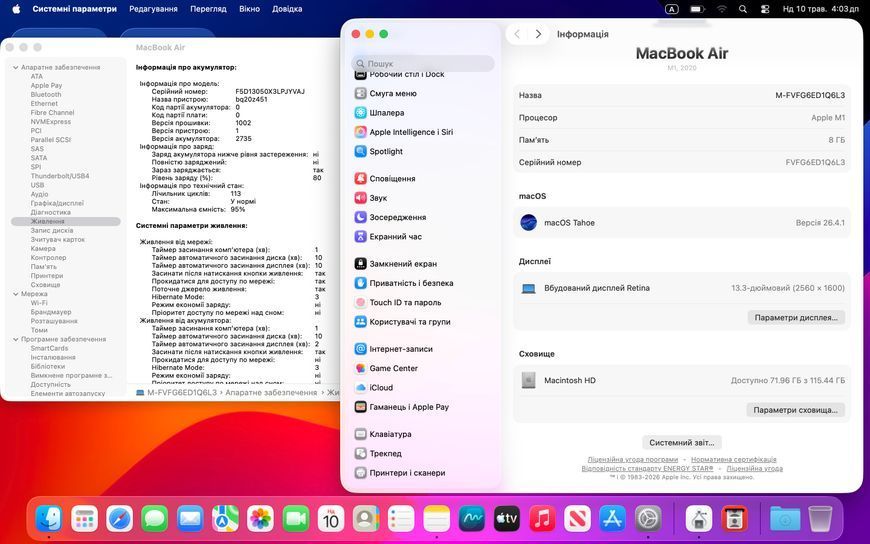
Task: Go back with the left arrow
Action: coord(517,34)
